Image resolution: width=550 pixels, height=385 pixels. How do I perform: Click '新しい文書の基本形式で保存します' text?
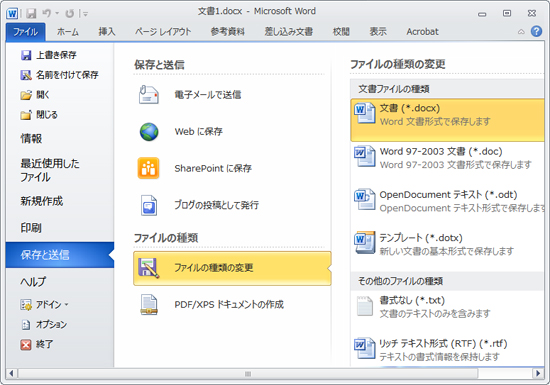point(447,251)
